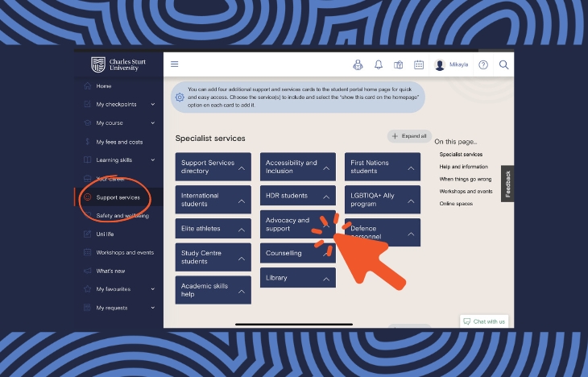The image size is (588, 377).
Task: Click the Support services smiley icon
Action: pyautogui.click(x=87, y=197)
